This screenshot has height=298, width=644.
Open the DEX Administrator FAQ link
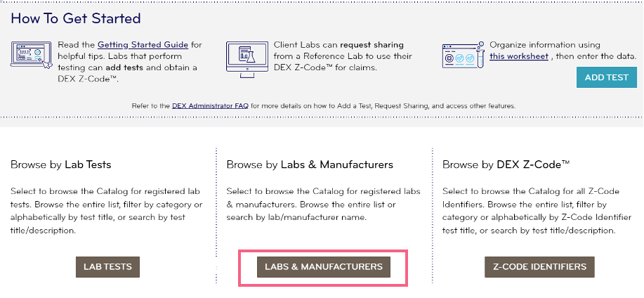point(209,105)
